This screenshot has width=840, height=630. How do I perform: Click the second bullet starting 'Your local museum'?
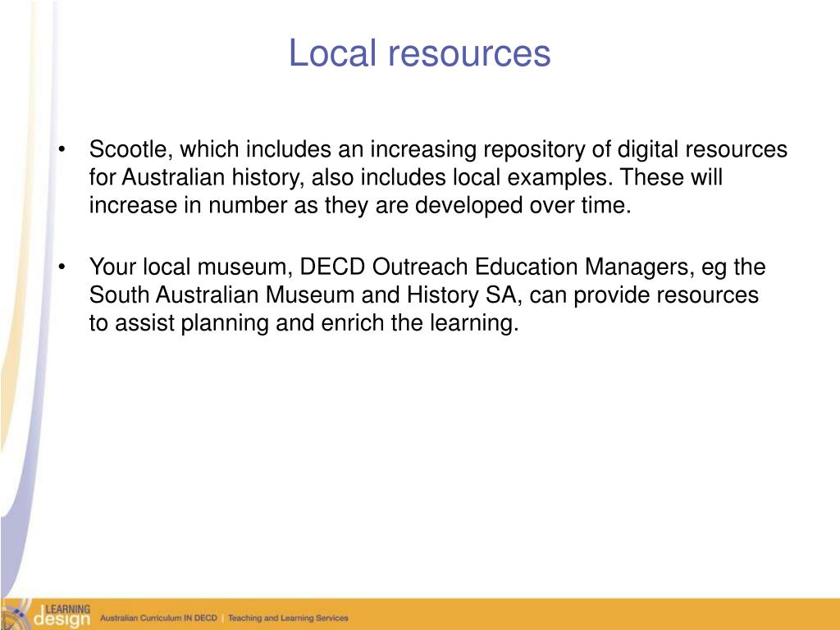click(427, 295)
